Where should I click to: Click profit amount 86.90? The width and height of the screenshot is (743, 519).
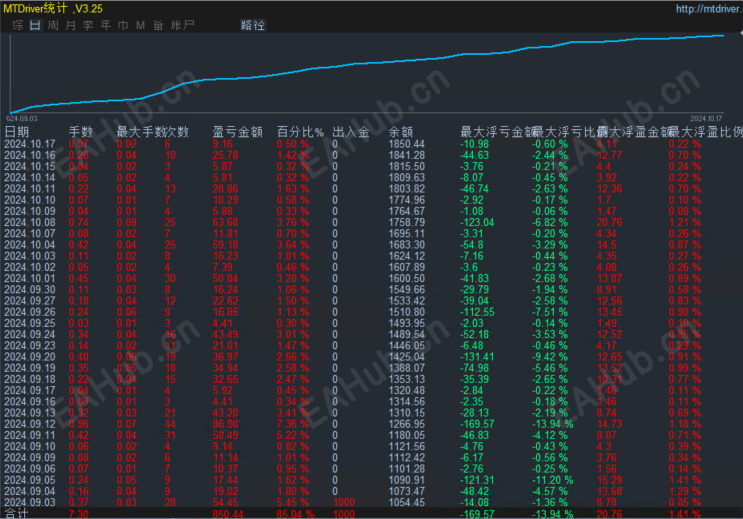point(225,424)
